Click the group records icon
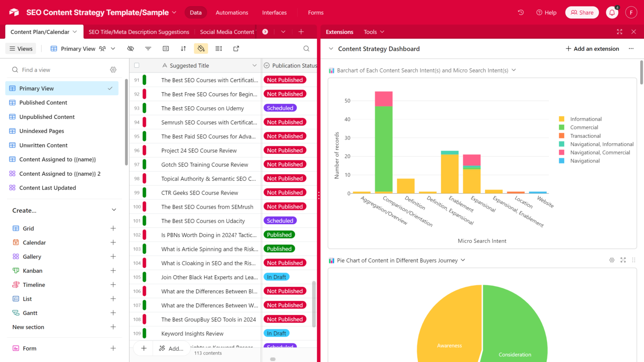The image size is (644, 362). point(166,48)
